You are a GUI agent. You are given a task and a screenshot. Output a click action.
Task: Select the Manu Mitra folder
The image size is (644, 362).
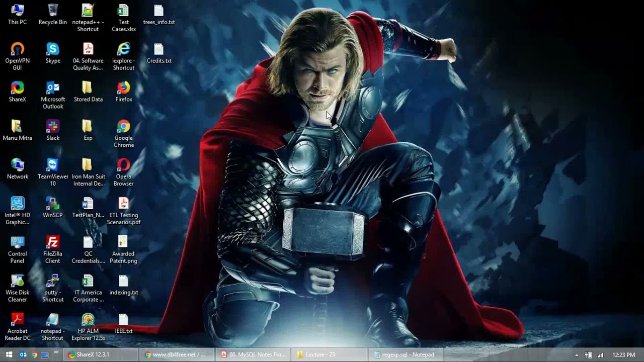[17, 130]
